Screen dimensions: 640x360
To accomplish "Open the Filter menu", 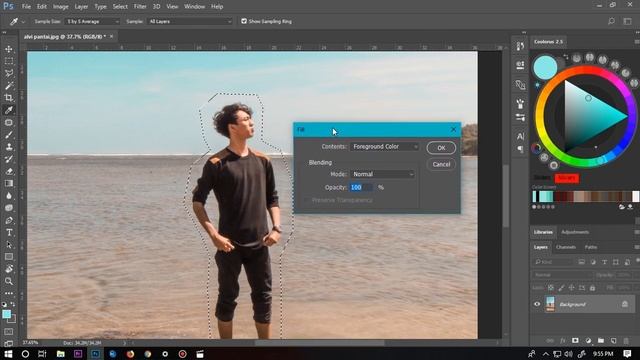I will click(140, 7).
